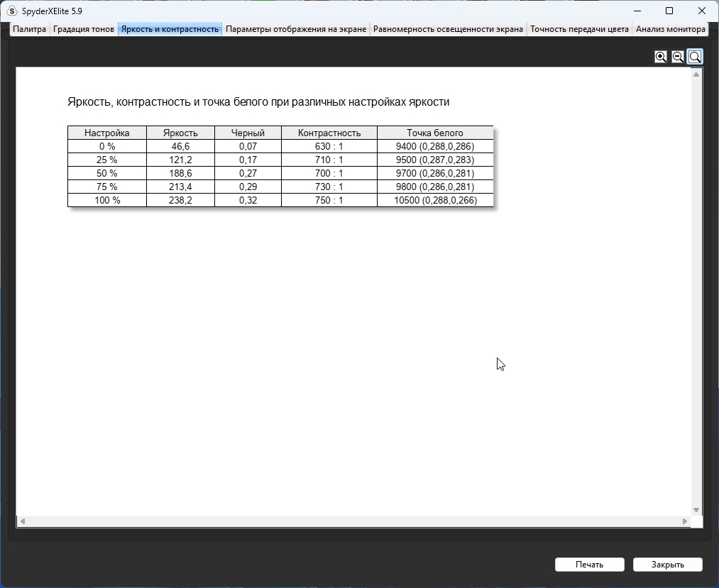Select the Яркость и контрастность tab
The image size is (719, 588).
click(170, 29)
